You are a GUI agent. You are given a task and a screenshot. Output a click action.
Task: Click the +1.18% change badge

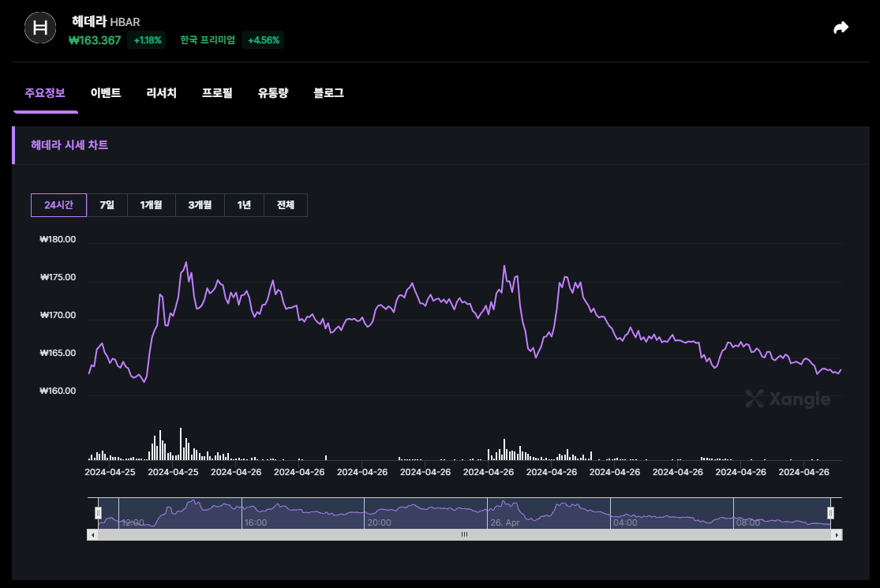[147, 40]
